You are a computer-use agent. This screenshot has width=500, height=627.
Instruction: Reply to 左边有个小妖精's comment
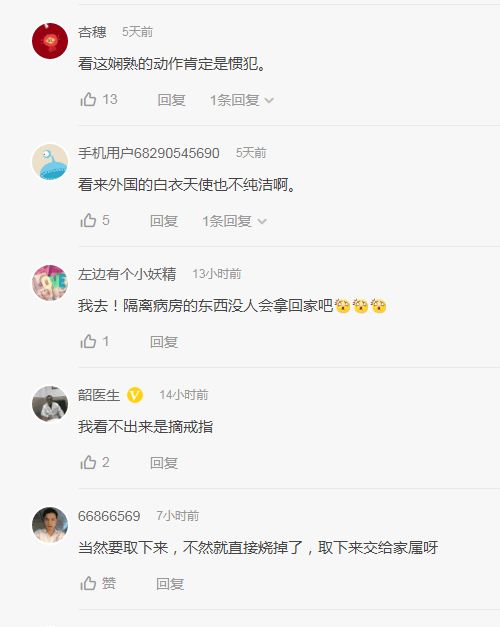pyautogui.click(x=164, y=342)
